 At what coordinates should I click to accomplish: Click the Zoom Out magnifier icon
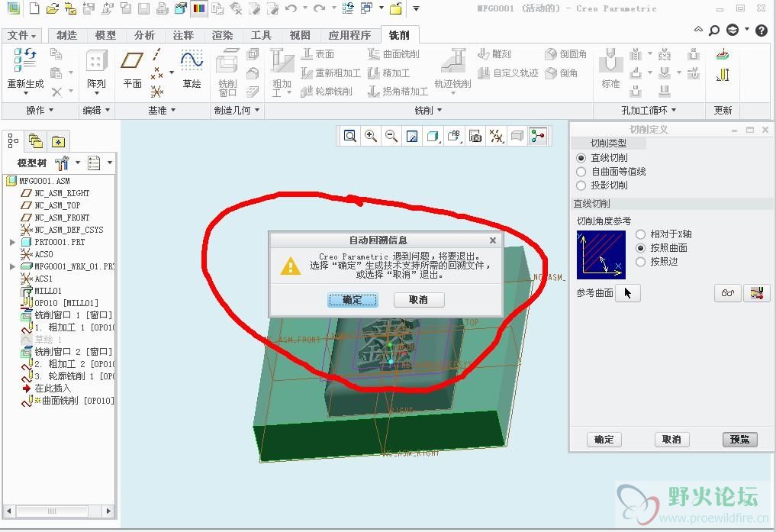tap(391, 136)
